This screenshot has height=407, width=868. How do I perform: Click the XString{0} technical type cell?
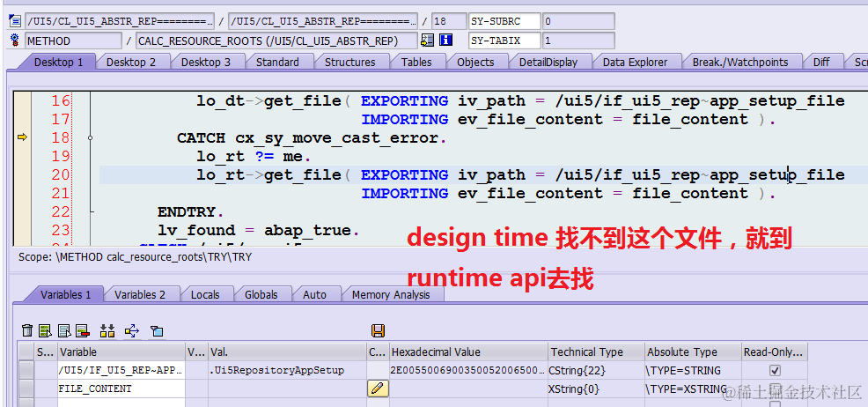point(596,388)
